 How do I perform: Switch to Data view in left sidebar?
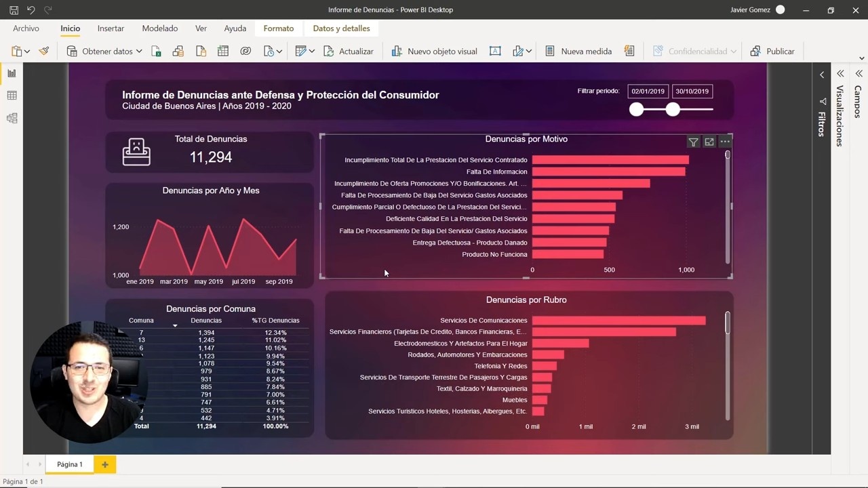12,96
